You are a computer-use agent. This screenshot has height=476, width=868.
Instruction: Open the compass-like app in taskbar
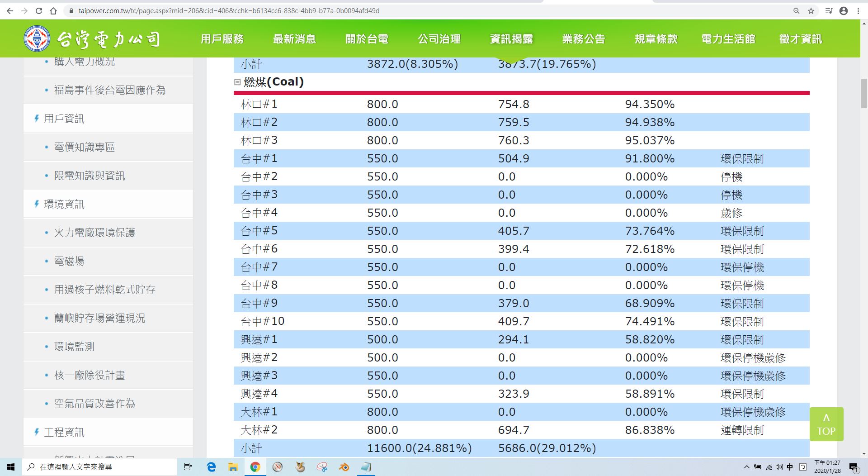278,467
